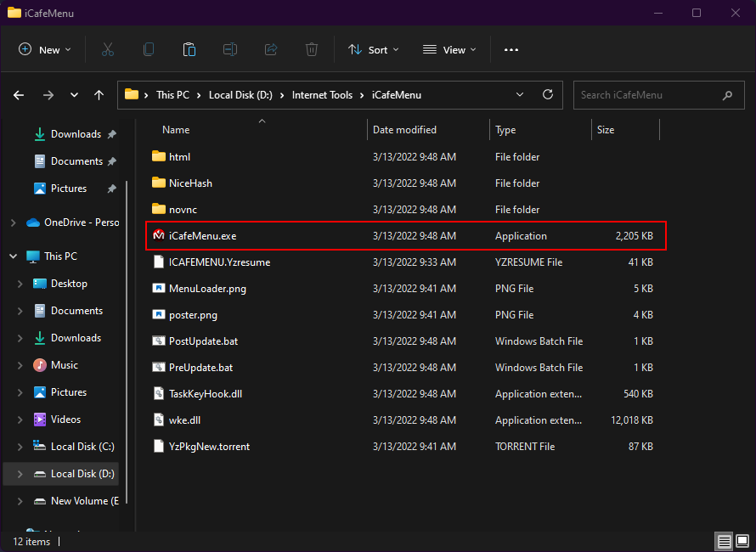Expand Local Disk (C:) in navigation tree
The width and height of the screenshot is (756, 552).
tap(19, 447)
